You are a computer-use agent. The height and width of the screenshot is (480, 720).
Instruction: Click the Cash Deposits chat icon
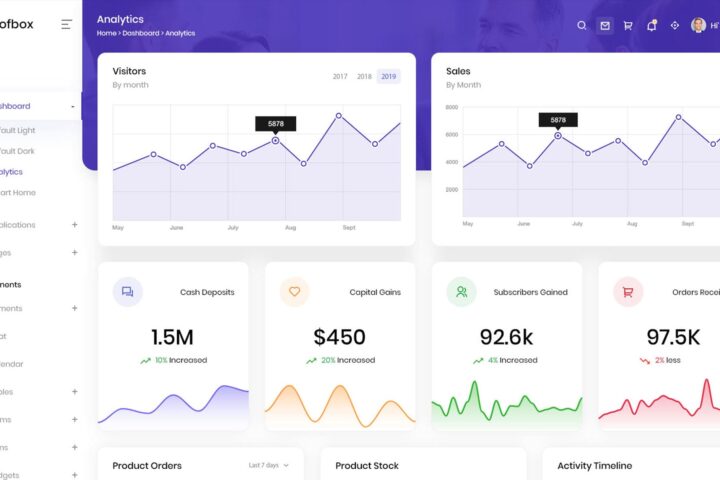127,292
